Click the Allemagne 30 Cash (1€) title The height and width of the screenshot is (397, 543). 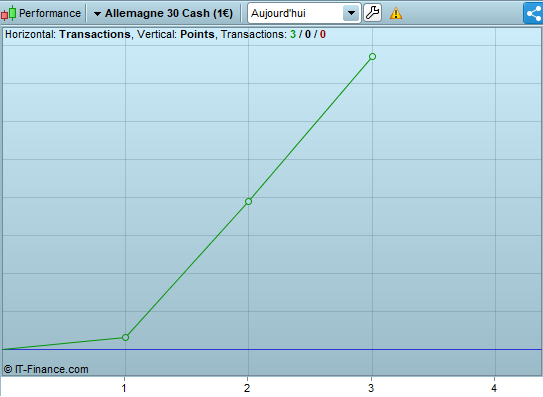coord(169,13)
